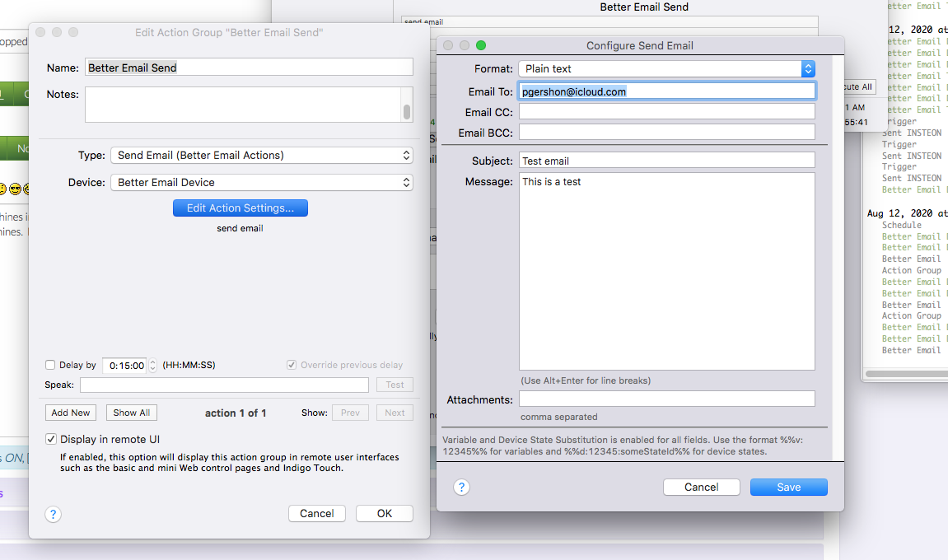The image size is (948, 560).
Task: Click into the Subject text field
Action: (x=667, y=161)
